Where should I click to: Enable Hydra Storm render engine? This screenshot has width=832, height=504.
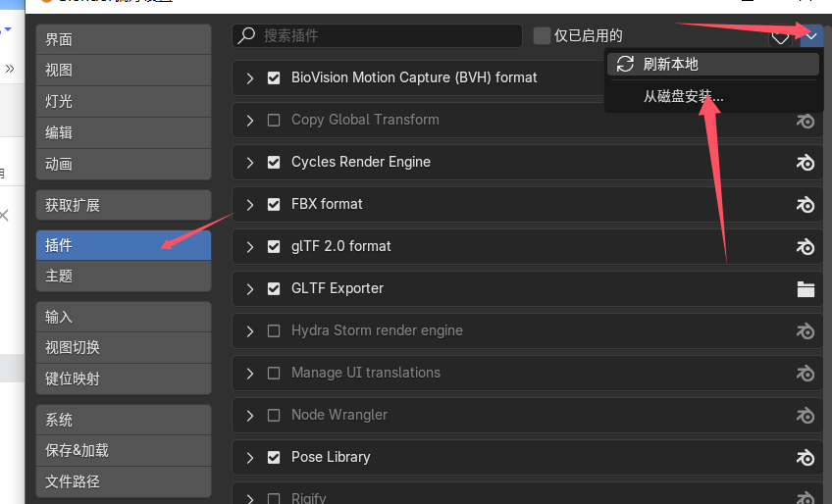click(x=274, y=331)
